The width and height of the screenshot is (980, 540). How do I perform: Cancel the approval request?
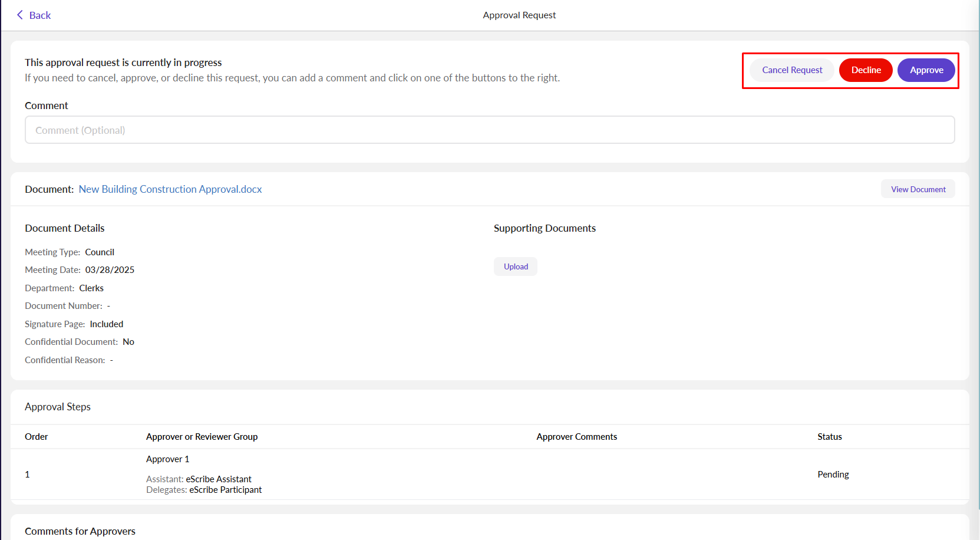tap(791, 70)
